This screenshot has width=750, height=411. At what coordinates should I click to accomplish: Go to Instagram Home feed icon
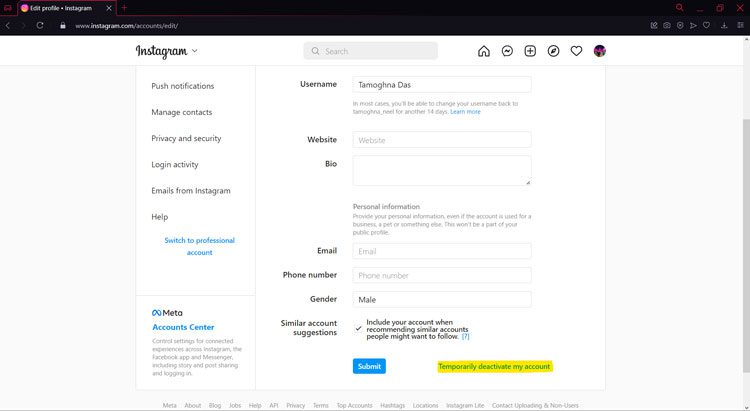484,51
